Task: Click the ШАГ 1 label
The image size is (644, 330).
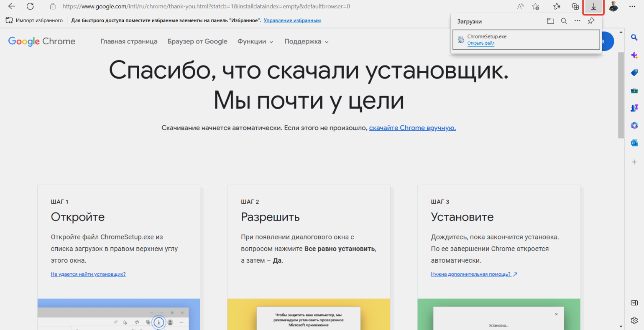Action: 60,202
